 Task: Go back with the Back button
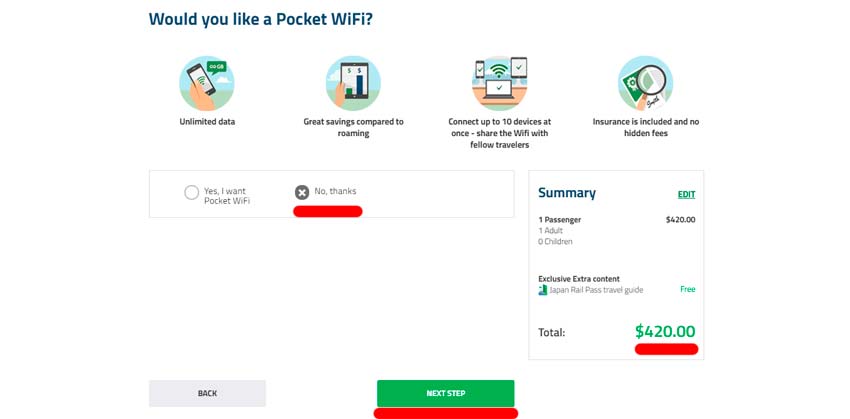(x=207, y=393)
